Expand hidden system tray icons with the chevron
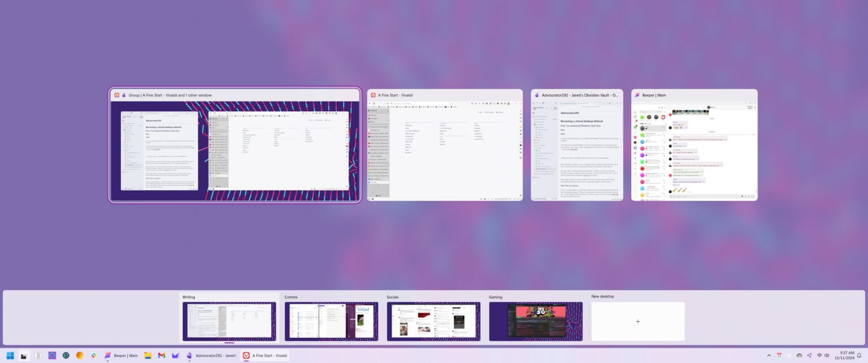This screenshot has height=363, width=868. point(769,355)
